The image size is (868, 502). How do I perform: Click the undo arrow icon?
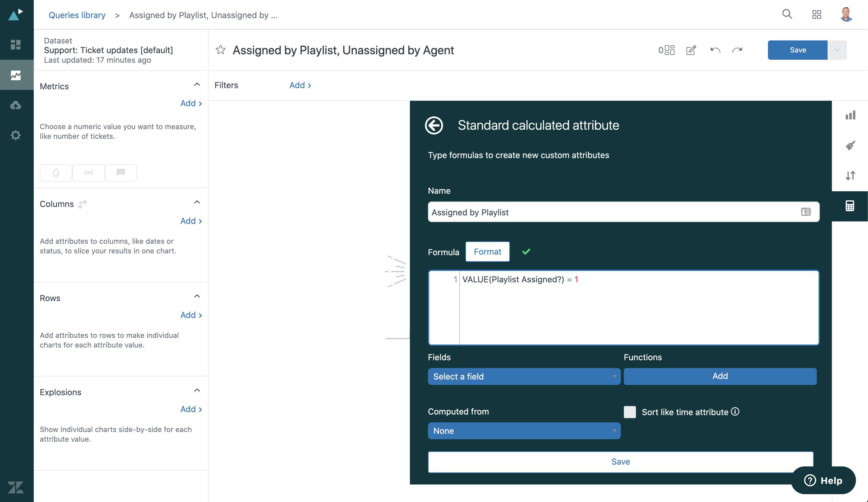715,50
